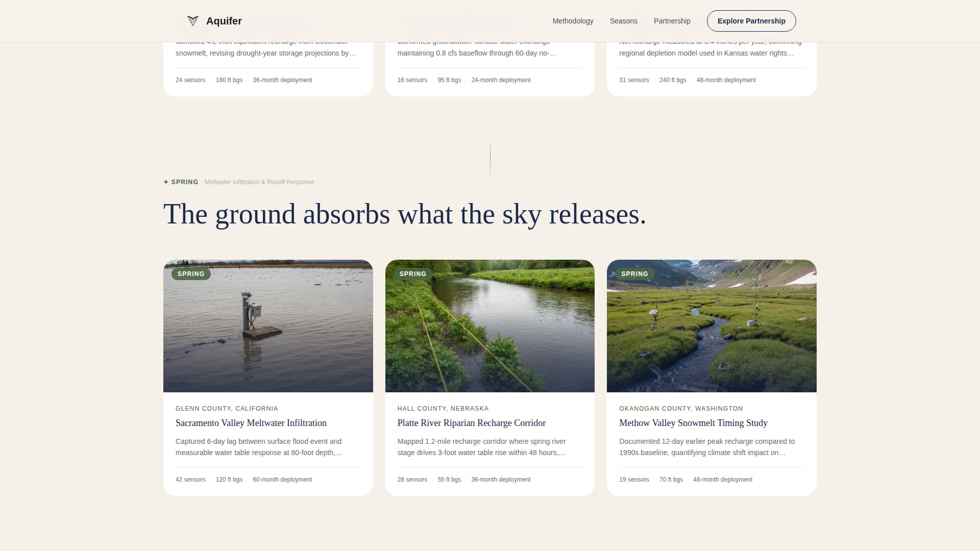The width and height of the screenshot is (980, 551).
Task: Click the 36-month deployment stat on Platte River card
Action: pyautogui.click(x=501, y=479)
